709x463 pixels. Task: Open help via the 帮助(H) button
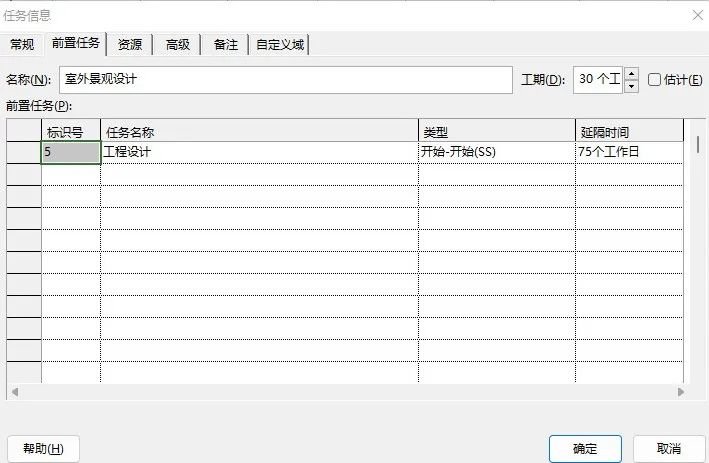click(43, 449)
